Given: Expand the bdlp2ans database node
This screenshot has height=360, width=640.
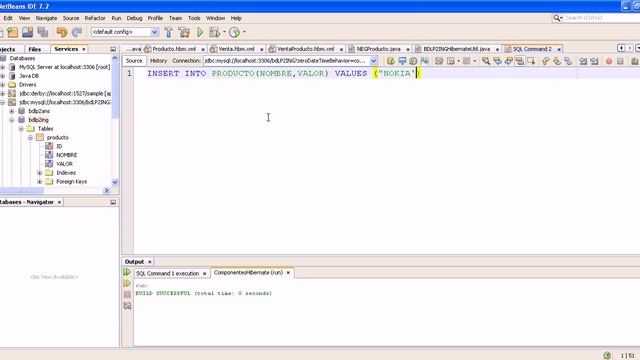Looking at the screenshot, I should (12, 111).
